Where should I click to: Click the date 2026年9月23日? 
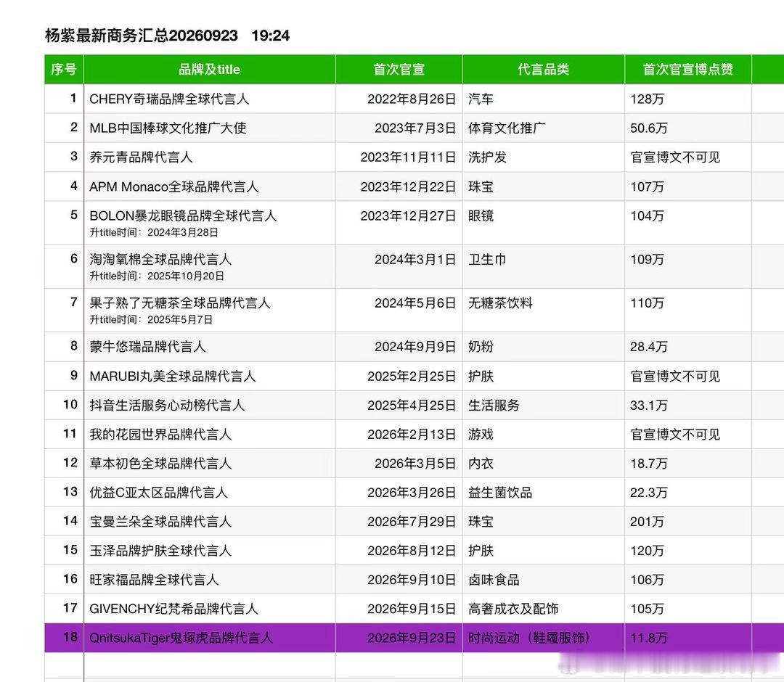coord(412,638)
